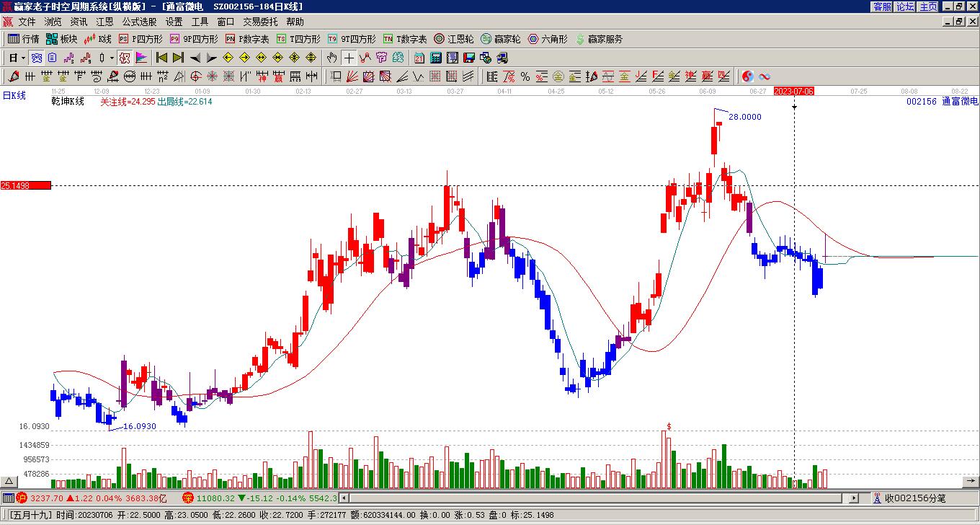Open the 公式选股 menu
The image size is (980, 525).
[139, 22]
